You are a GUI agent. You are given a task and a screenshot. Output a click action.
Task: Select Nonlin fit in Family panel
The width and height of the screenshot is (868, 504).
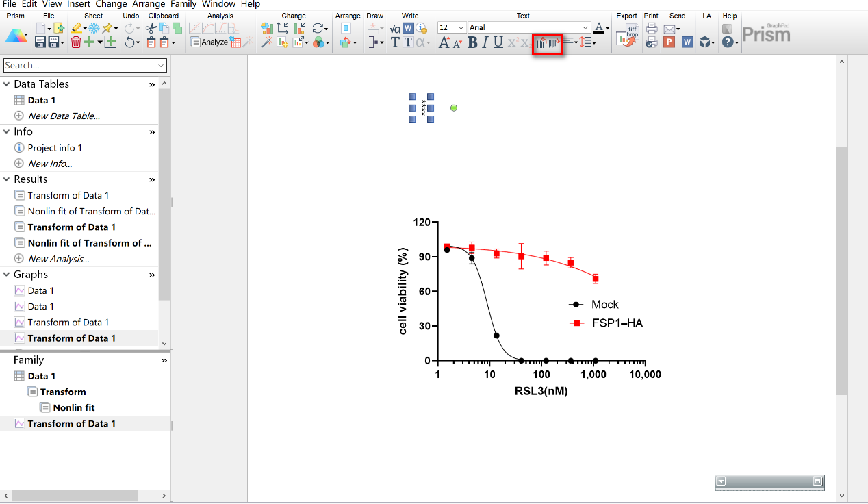tap(74, 407)
